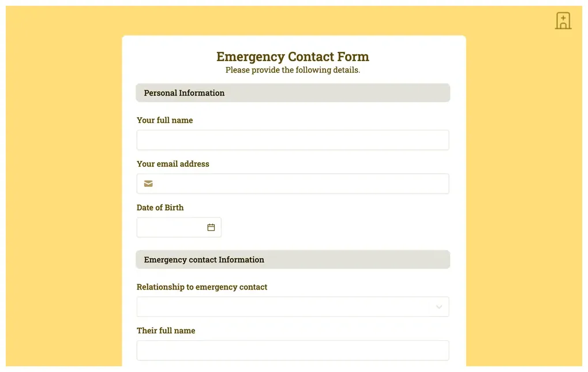Click the 'Your full name' label
Image resolution: width=588 pixels, height=372 pixels.
(x=165, y=121)
